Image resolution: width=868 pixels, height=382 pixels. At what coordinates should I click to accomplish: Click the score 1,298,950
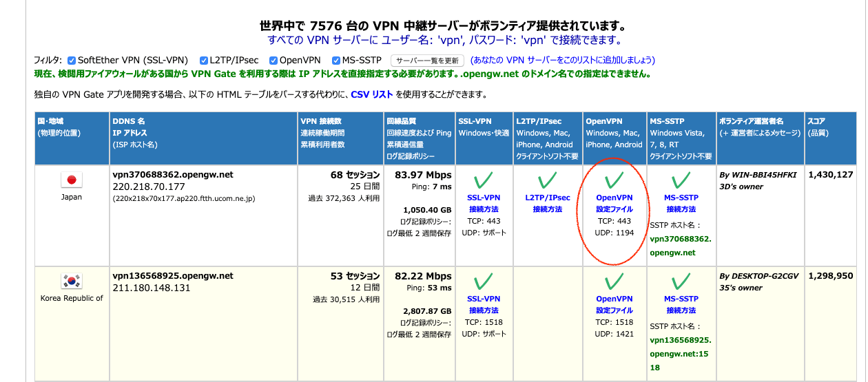pos(831,276)
